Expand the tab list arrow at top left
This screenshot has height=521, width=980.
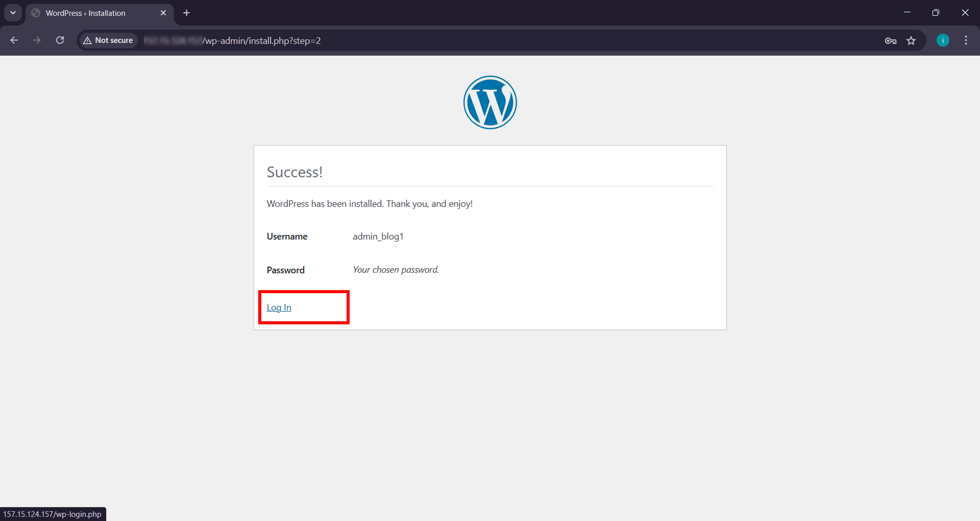(x=13, y=13)
